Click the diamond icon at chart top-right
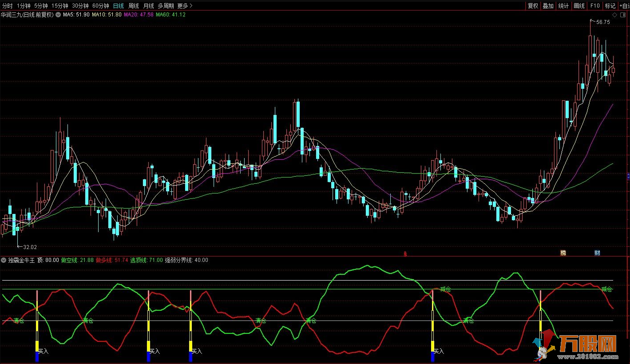The width and height of the screenshot is (630, 364). point(614,15)
